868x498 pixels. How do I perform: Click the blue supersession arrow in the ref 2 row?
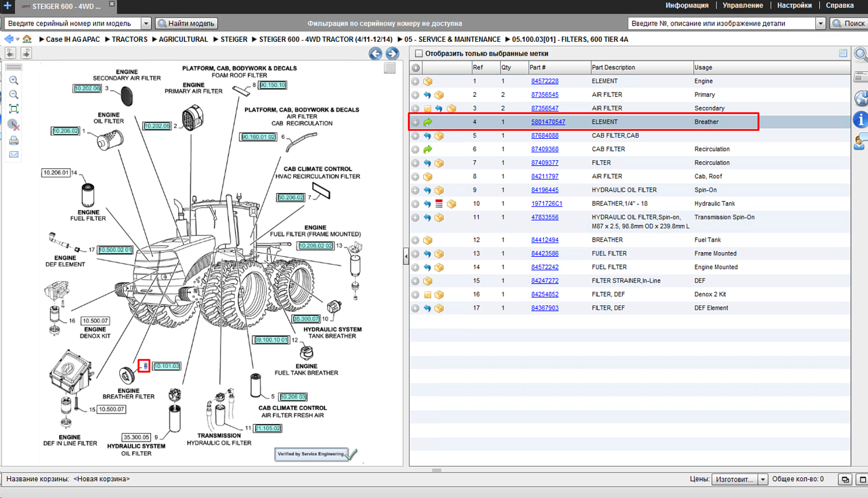pyautogui.click(x=427, y=95)
